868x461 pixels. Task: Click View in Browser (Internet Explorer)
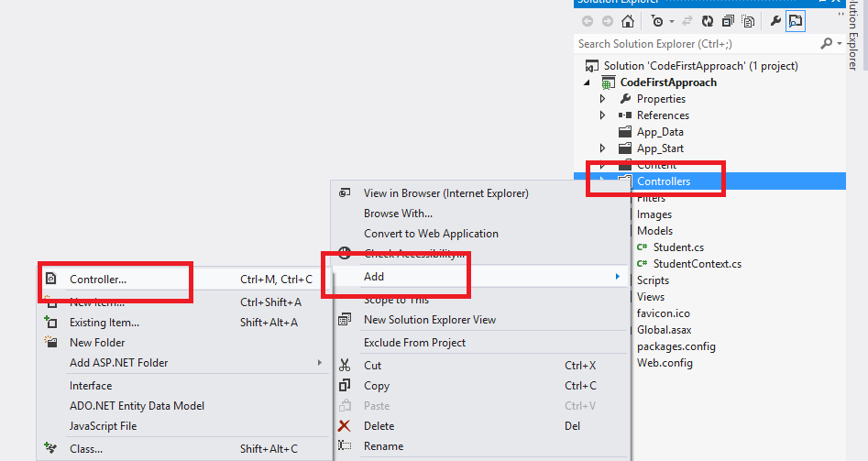(x=445, y=193)
